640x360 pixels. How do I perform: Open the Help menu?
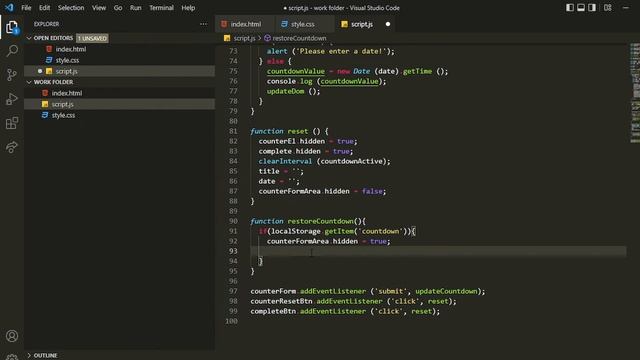[x=188, y=8]
